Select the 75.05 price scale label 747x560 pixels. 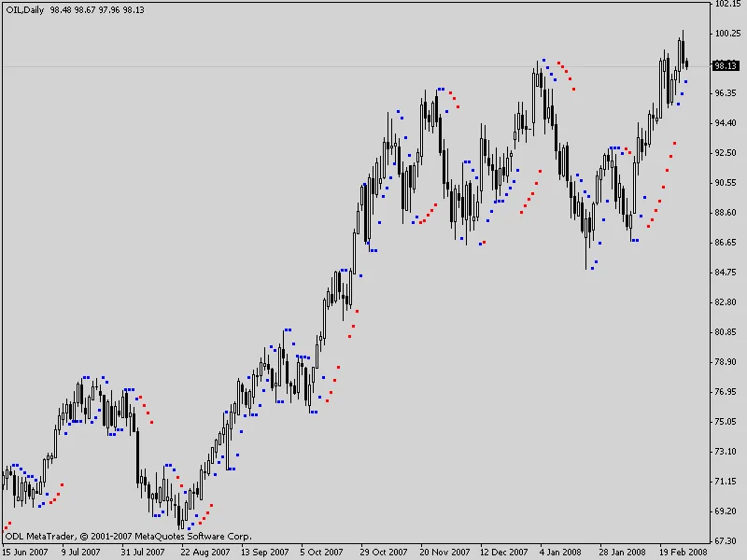pyautogui.click(x=726, y=422)
